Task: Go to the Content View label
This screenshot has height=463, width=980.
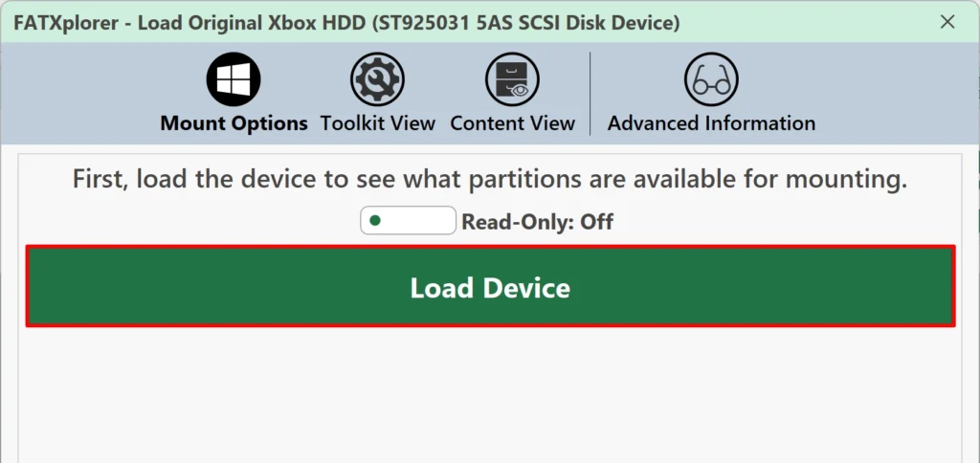Action: pos(513,123)
